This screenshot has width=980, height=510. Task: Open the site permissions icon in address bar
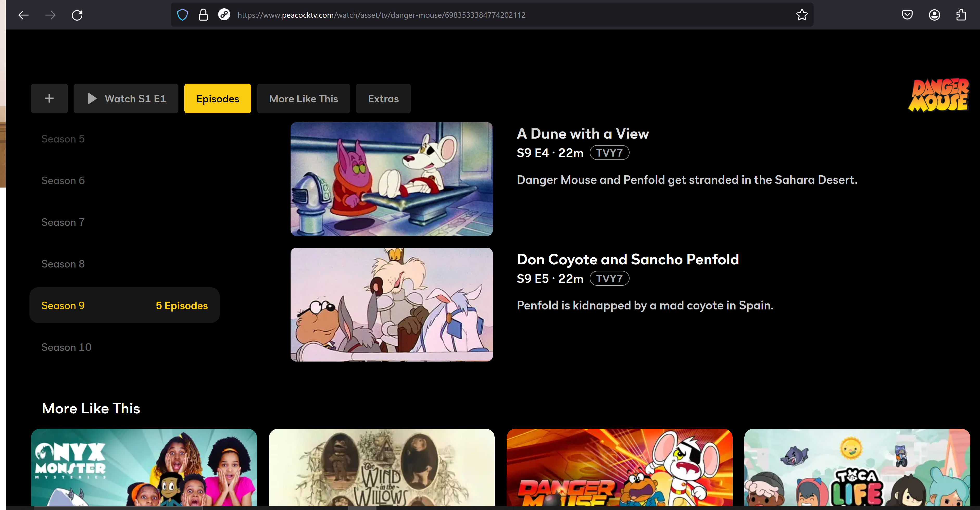[224, 15]
